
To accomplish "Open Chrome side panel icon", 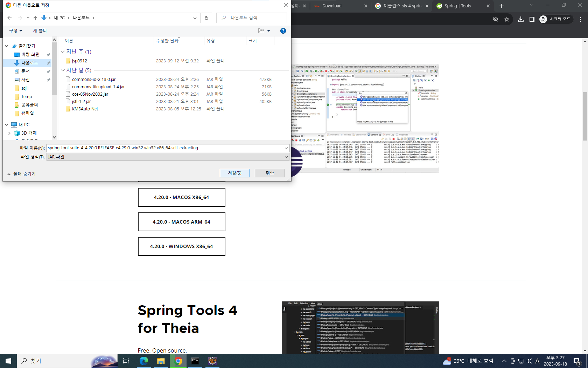I will pyautogui.click(x=532, y=19).
